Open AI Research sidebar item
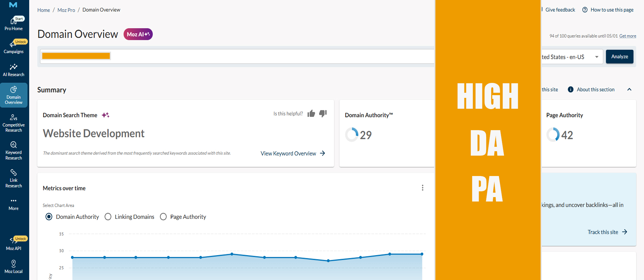 (x=14, y=70)
